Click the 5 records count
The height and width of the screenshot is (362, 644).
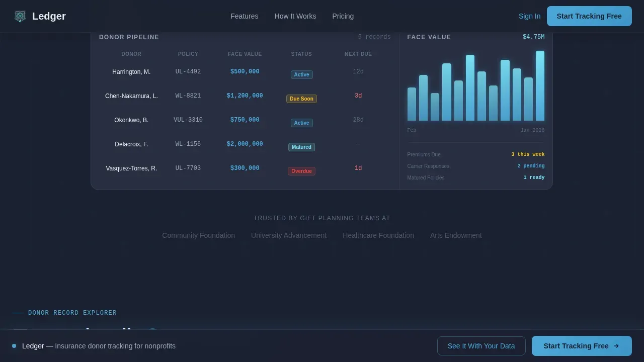374,37
